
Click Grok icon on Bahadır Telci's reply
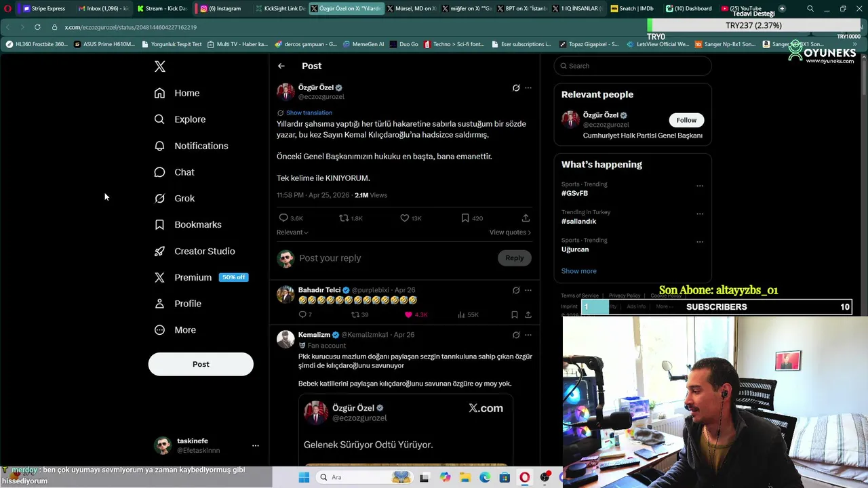pyautogui.click(x=516, y=290)
